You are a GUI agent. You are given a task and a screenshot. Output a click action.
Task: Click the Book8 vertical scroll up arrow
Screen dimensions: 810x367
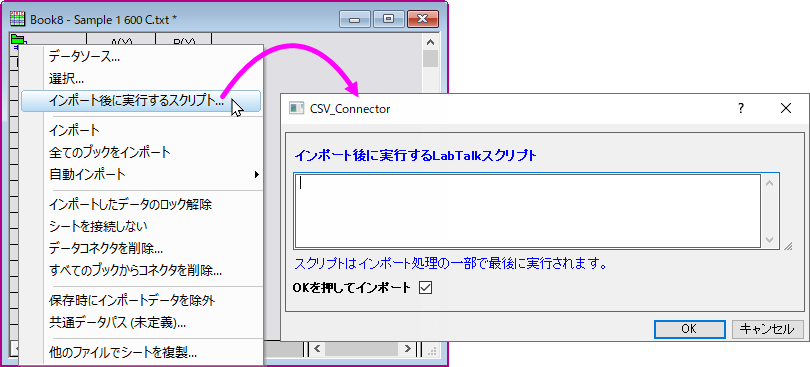coord(430,42)
